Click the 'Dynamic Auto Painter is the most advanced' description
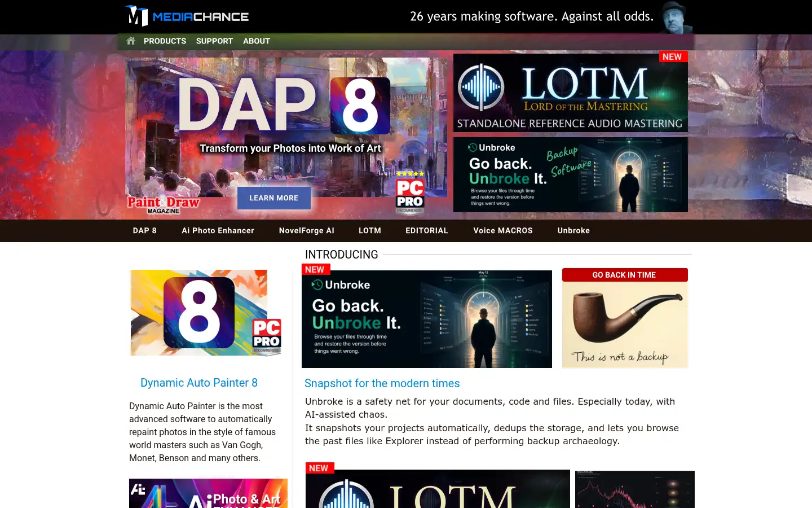Viewport: 812px width, 508px height. pyautogui.click(x=202, y=432)
